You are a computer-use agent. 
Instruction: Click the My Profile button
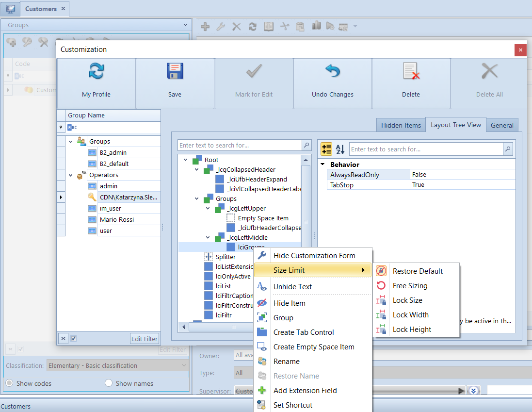tap(97, 83)
